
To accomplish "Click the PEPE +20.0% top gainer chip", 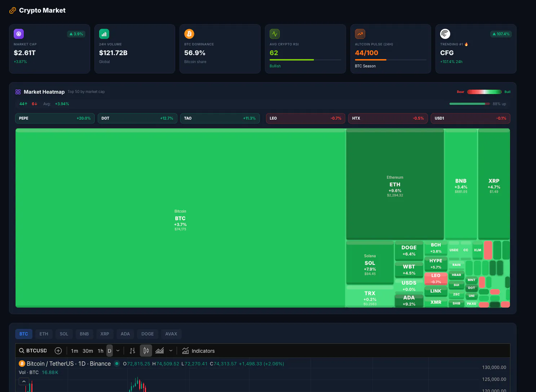I will click(55, 118).
